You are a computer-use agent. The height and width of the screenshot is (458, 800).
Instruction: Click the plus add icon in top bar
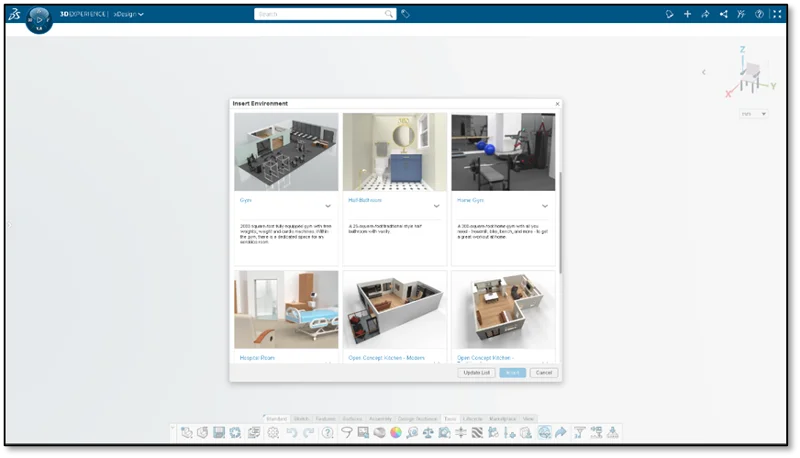pyautogui.click(x=687, y=14)
